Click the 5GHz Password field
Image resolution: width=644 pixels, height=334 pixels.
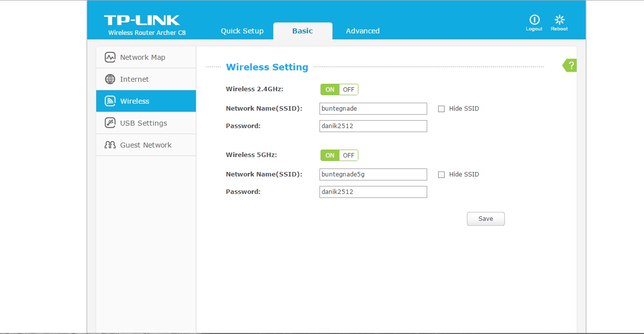coord(373,192)
